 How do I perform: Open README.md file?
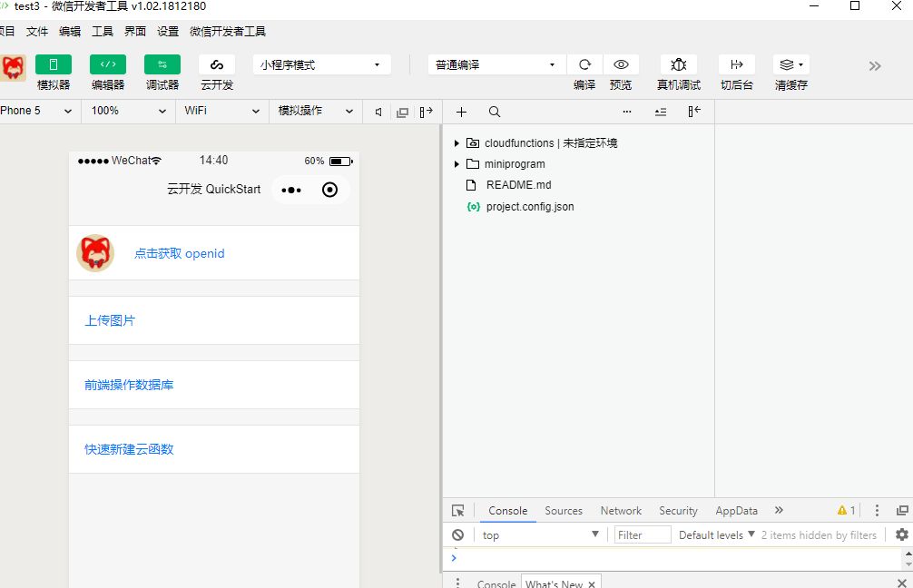(518, 185)
